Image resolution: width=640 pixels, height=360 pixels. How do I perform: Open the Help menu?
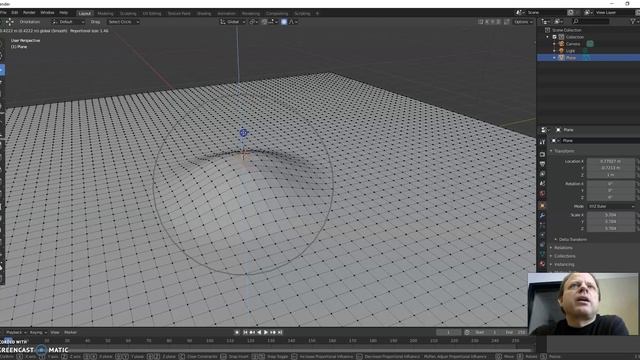pyautogui.click(x=64, y=13)
